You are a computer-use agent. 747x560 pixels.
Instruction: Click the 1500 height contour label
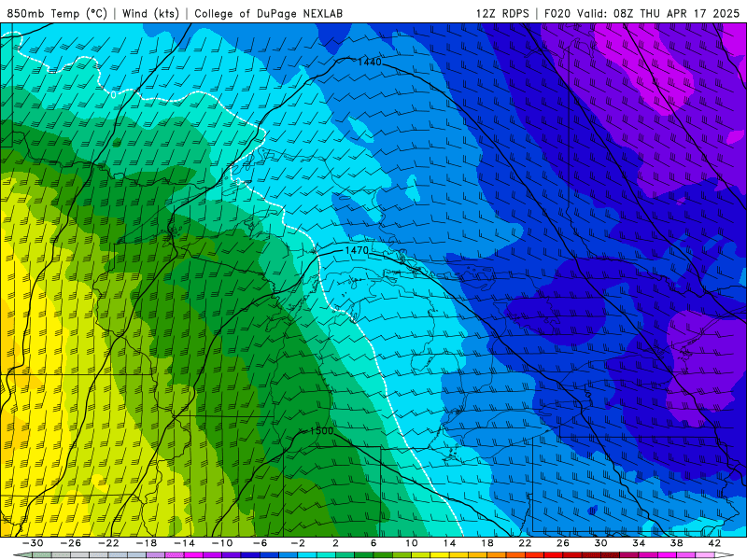pyautogui.click(x=321, y=431)
